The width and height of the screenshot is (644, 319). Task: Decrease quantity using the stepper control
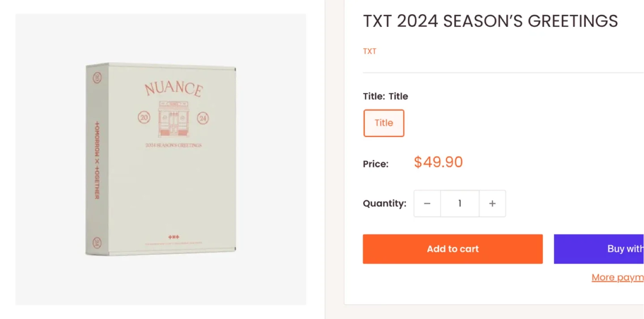tap(427, 204)
